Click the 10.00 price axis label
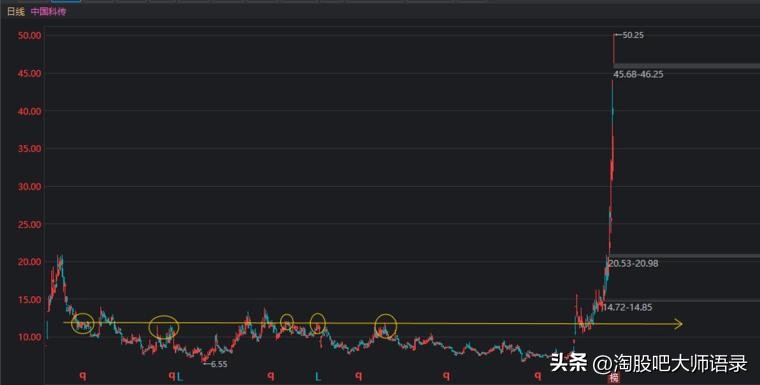This screenshot has height=385, width=760. coord(30,337)
